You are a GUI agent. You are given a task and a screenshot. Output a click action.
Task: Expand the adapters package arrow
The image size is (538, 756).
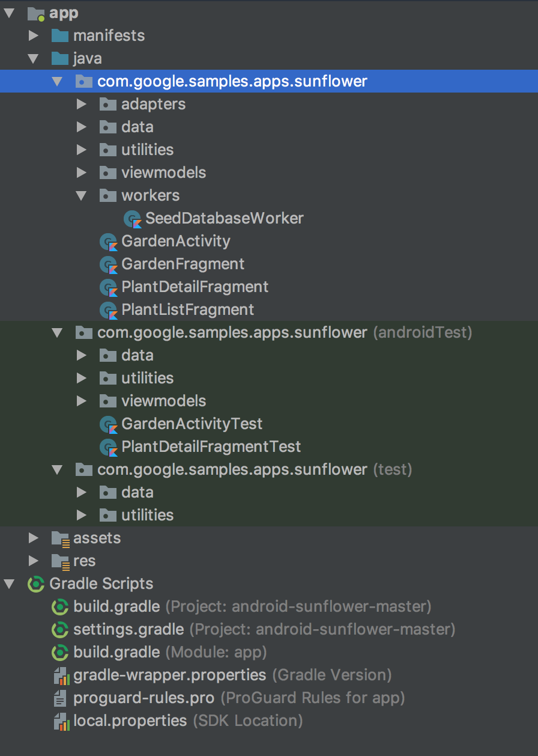[x=82, y=104]
